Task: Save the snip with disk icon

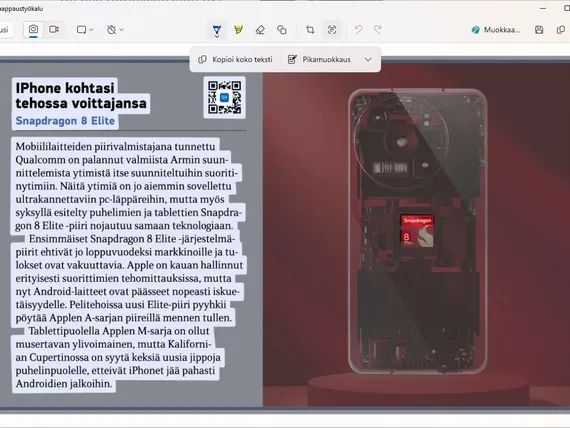Action: (x=539, y=30)
